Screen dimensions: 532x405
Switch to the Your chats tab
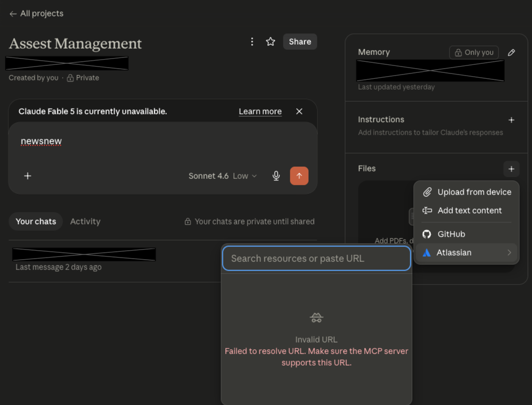point(36,221)
